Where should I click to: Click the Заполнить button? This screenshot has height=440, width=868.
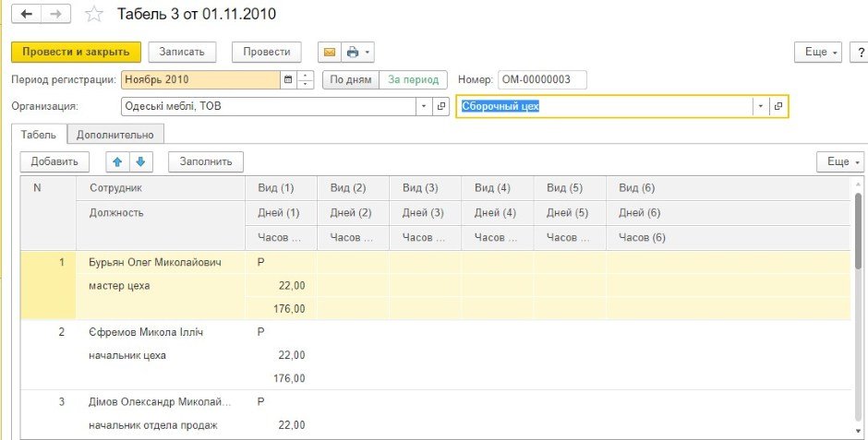coord(205,162)
